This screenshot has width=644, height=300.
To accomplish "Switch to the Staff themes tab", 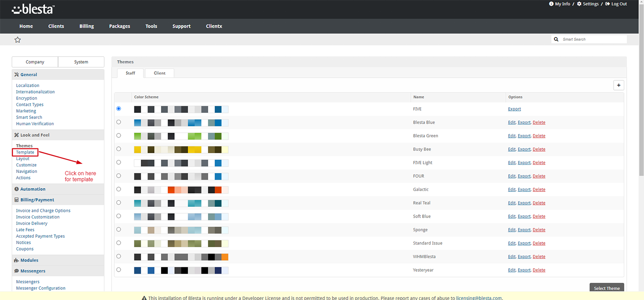I will (x=131, y=73).
